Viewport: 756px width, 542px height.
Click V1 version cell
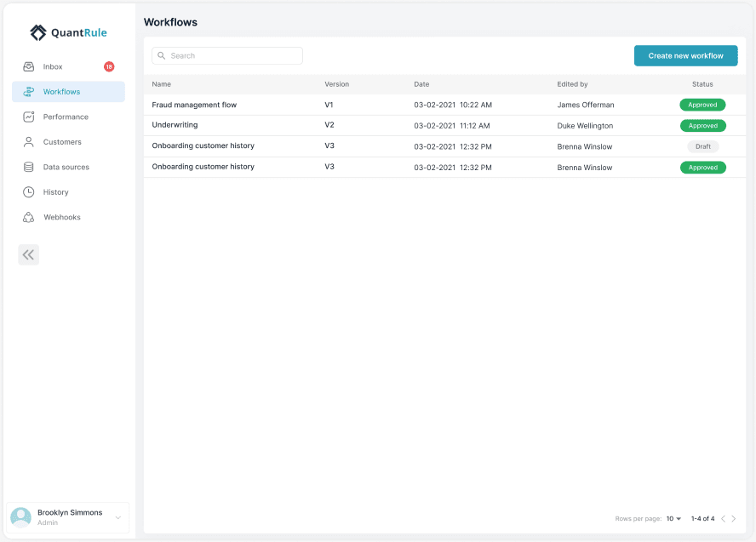pyautogui.click(x=329, y=105)
